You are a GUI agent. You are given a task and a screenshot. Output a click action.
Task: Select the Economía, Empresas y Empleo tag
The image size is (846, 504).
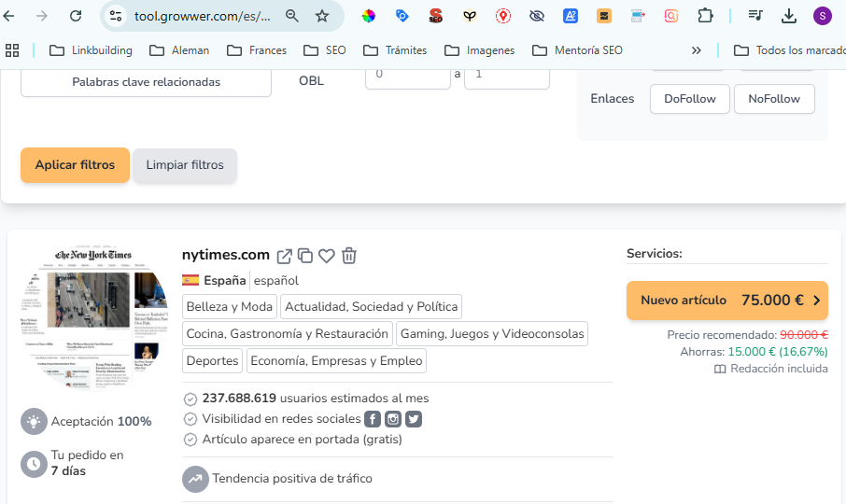coord(336,360)
